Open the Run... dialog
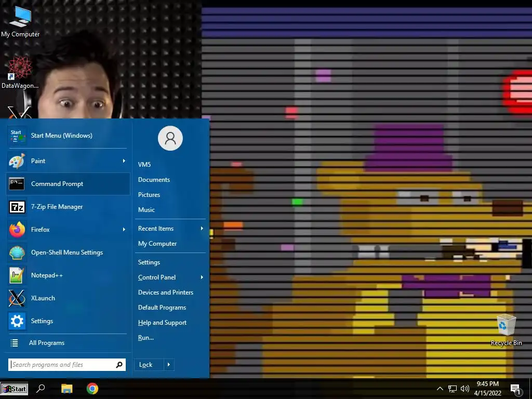 coord(146,338)
